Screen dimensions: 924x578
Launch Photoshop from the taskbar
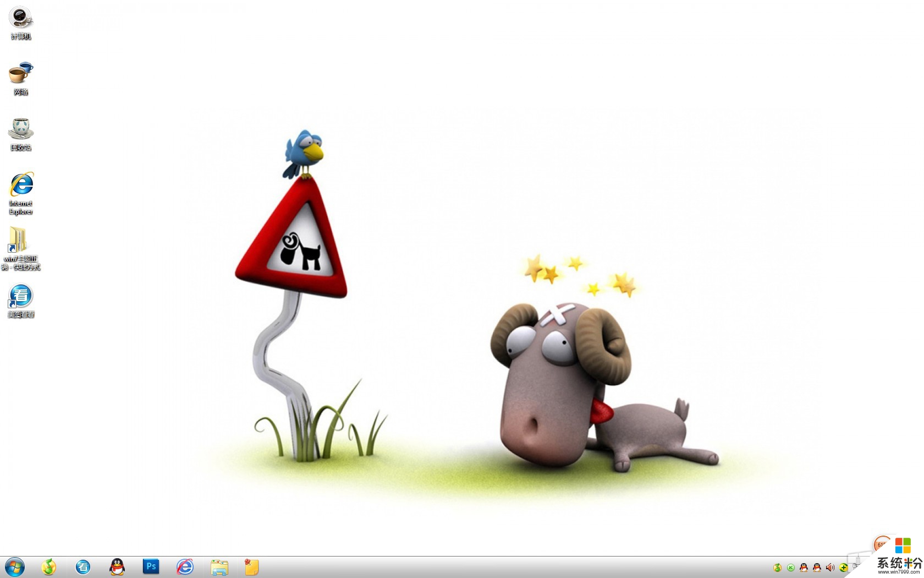coord(151,567)
